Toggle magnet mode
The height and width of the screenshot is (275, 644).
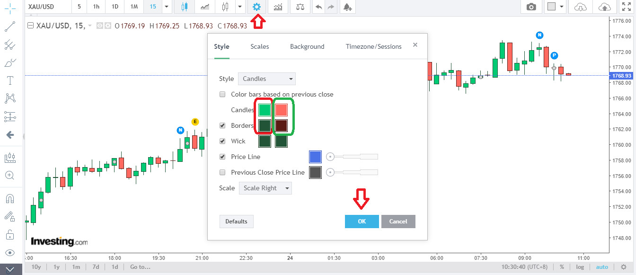pos(10,198)
